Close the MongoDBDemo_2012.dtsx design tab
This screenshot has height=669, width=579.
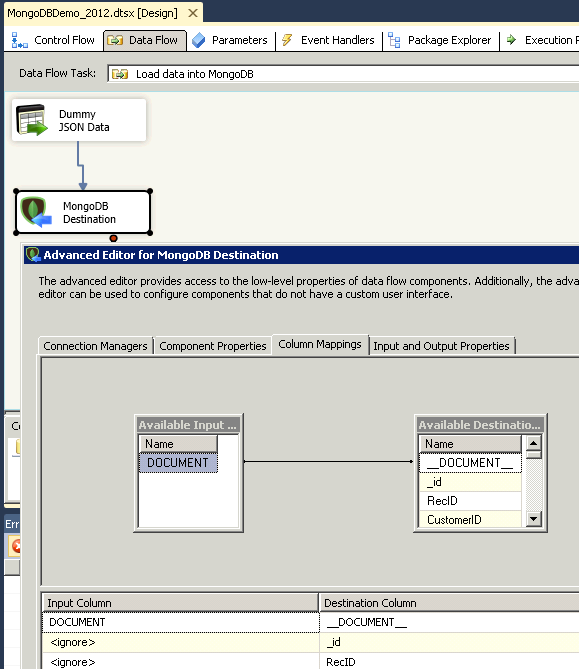193,13
